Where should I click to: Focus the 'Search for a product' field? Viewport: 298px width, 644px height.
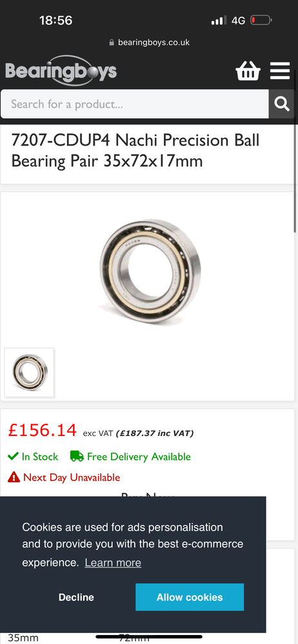pyautogui.click(x=135, y=104)
